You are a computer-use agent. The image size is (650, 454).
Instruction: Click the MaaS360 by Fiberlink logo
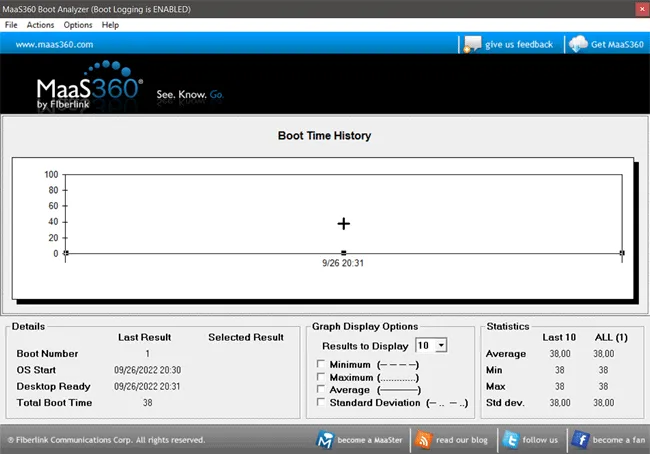[x=90, y=86]
